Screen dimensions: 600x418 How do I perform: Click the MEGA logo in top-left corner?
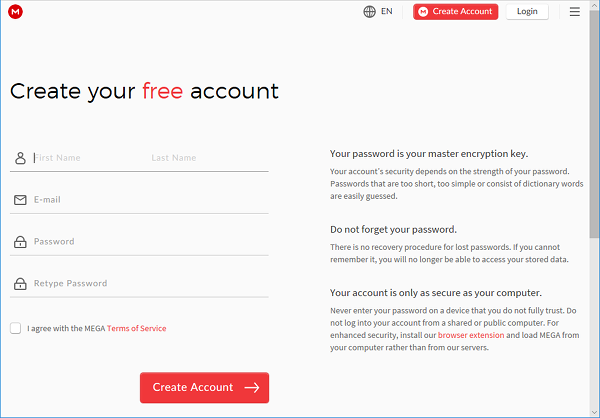tap(15, 12)
